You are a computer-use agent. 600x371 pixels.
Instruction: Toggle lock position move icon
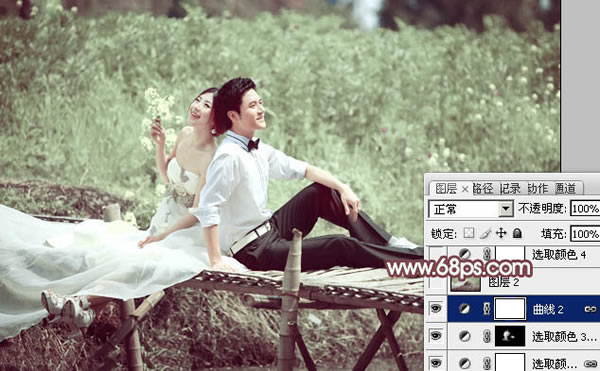pos(501,233)
